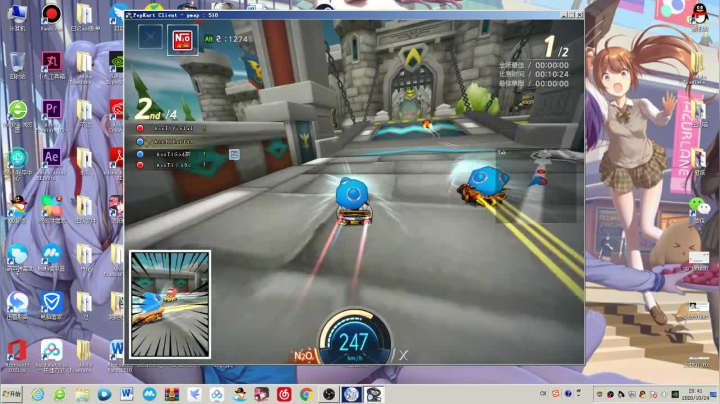The image size is (720, 404).
Task: Open the Baidu cloud taskbar icon
Action: coord(217,394)
